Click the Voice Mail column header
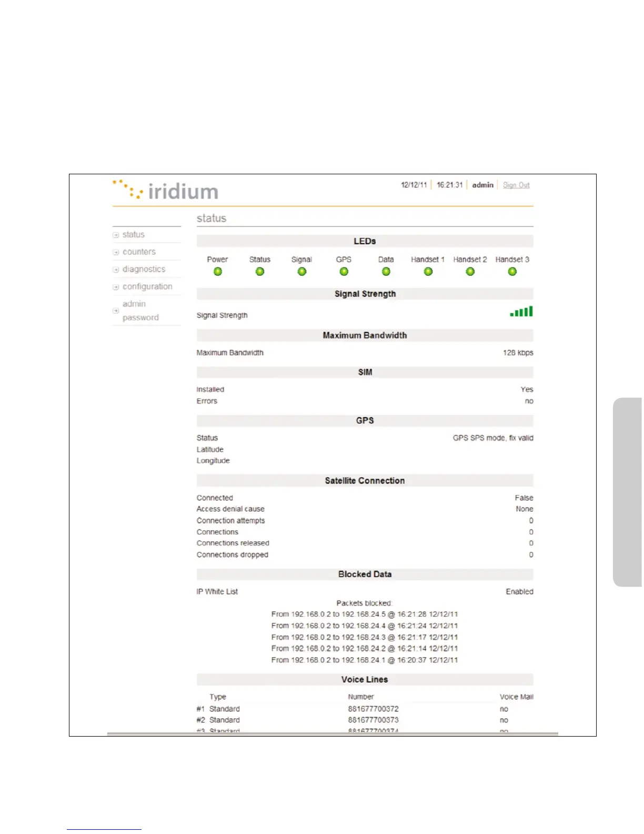The width and height of the screenshot is (644, 834). click(x=517, y=697)
